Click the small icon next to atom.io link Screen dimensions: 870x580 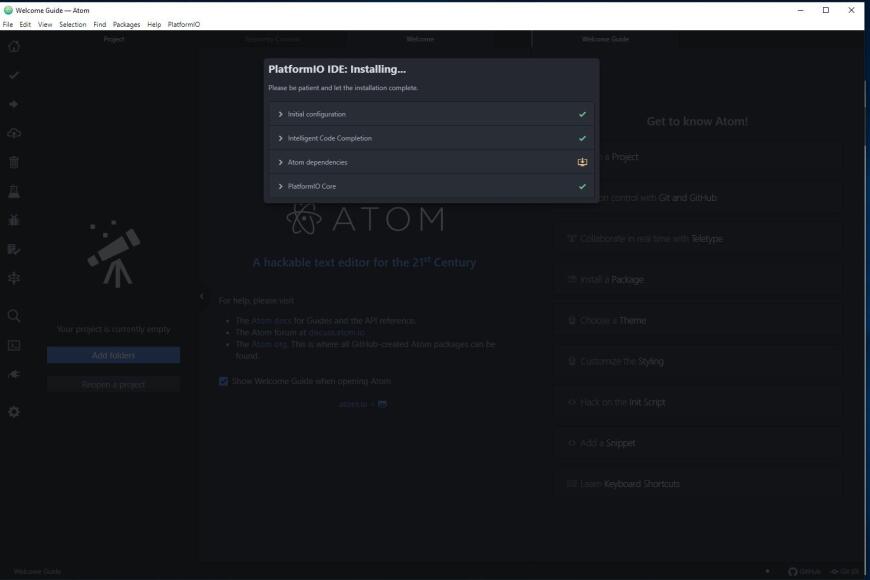pos(382,404)
